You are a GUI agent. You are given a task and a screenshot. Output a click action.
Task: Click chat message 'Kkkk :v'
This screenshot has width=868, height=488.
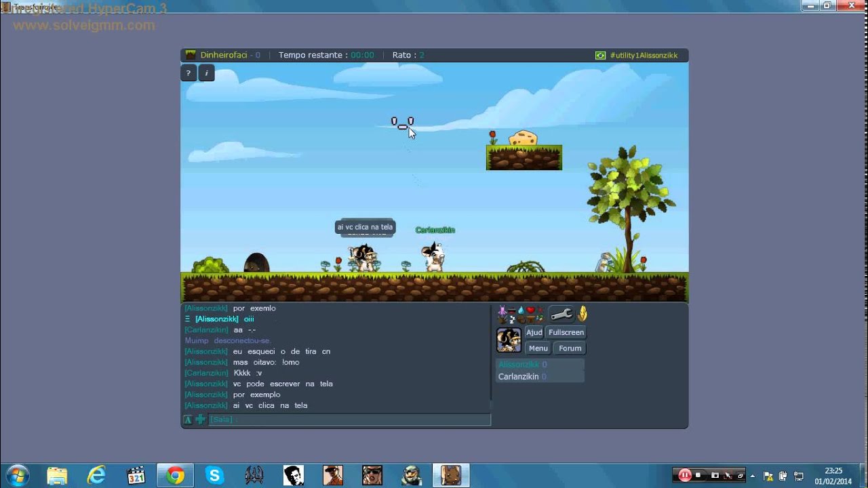[x=248, y=373]
